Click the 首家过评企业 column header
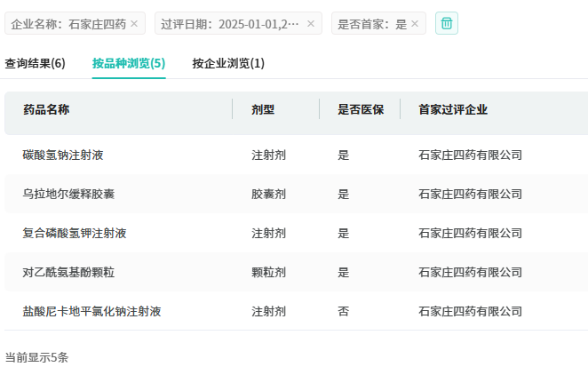Screen dimensions: 588x375 pos(453,109)
